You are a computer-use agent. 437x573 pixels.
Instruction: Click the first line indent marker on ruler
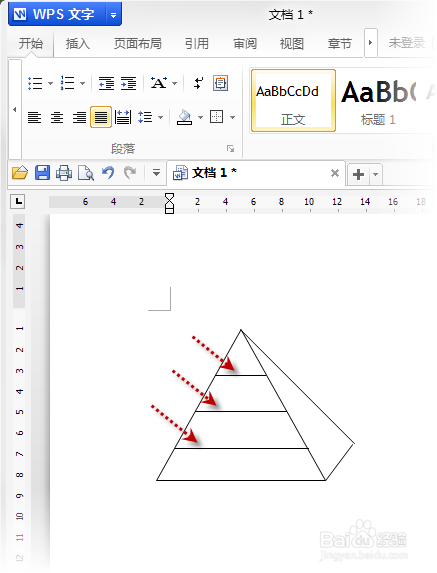tap(170, 197)
